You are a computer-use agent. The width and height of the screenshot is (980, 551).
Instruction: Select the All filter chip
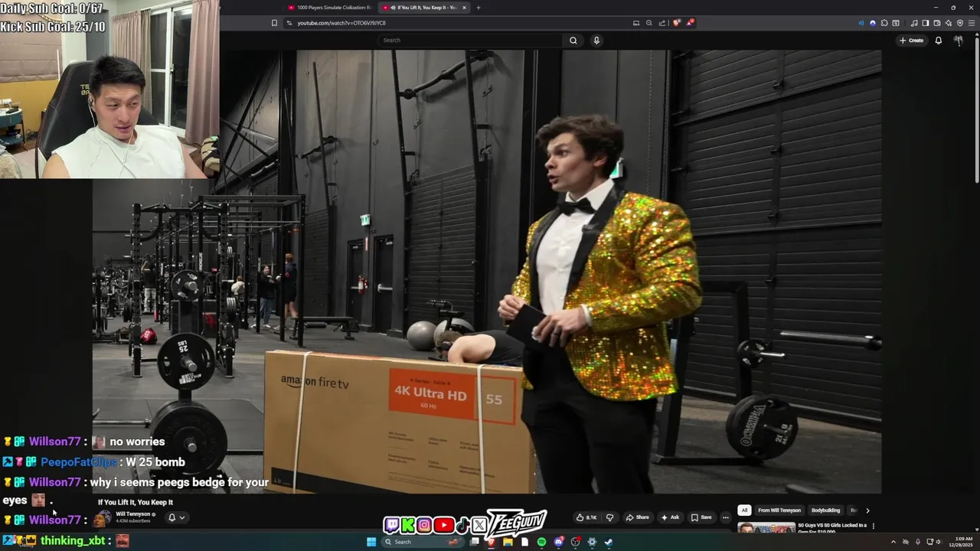[744, 510]
